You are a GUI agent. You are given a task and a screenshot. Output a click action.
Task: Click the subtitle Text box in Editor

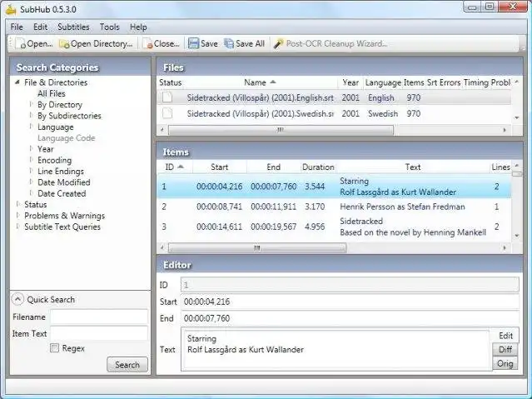tap(336, 349)
